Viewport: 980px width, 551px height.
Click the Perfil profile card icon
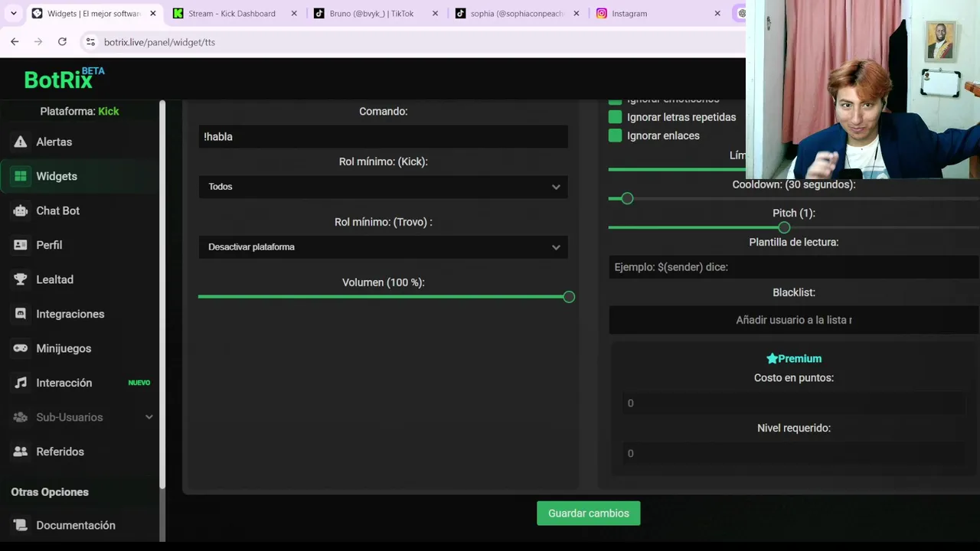click(x=21, y=245)
